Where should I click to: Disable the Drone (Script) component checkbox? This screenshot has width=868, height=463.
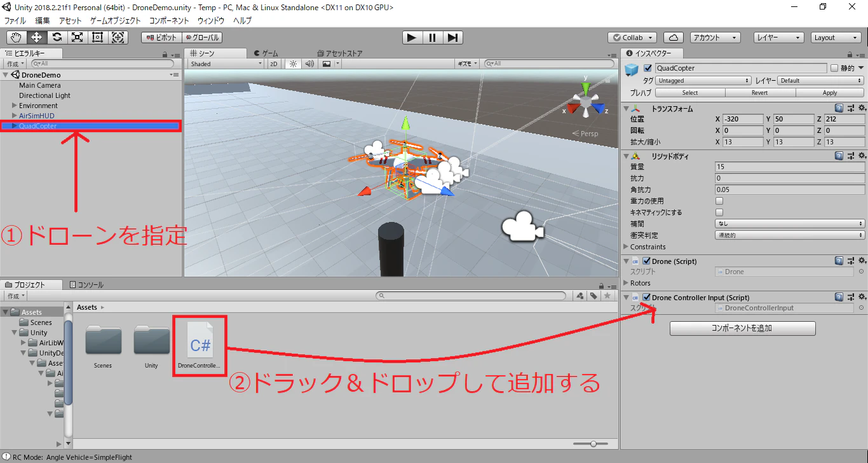click(x=646, y=261)
